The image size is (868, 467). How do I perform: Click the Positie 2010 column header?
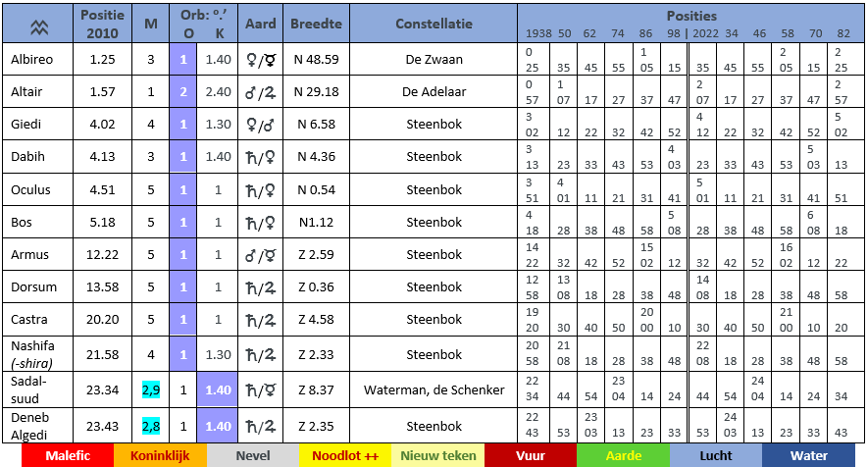(102, 24)
